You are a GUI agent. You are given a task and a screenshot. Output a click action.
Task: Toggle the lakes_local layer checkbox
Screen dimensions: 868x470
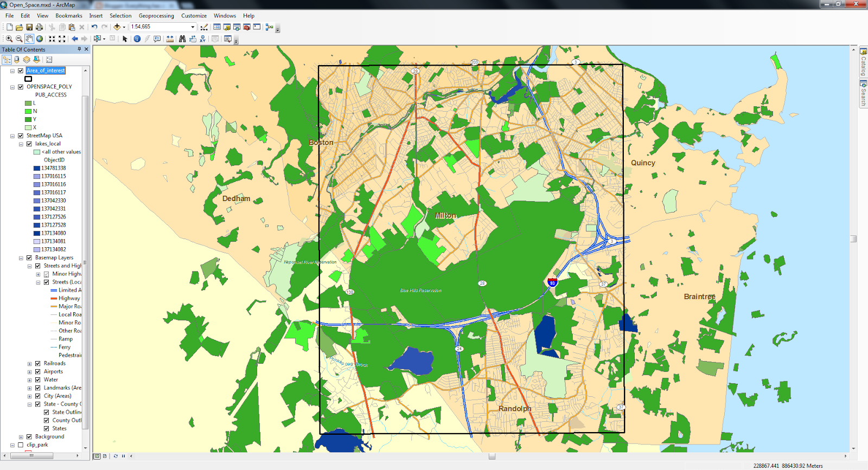[x=29, y=144]
